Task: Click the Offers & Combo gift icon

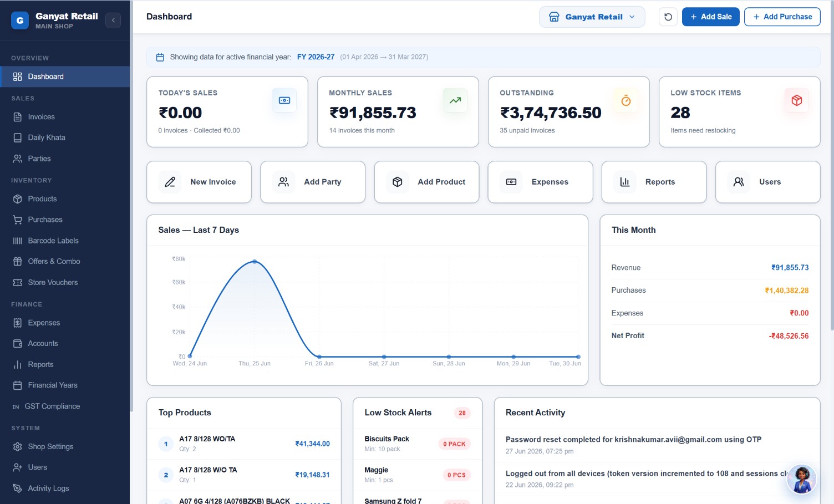Action: (x=18, y=261)
